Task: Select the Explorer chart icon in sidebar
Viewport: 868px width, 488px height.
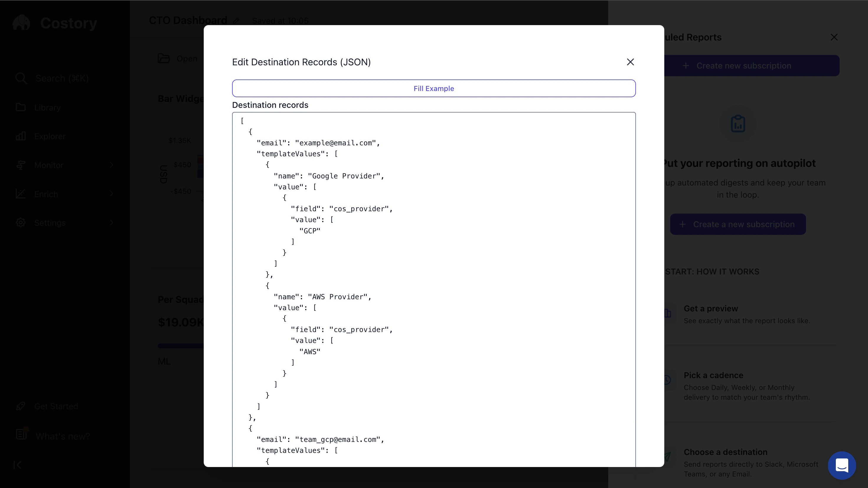Action: (x=21, y=136)
